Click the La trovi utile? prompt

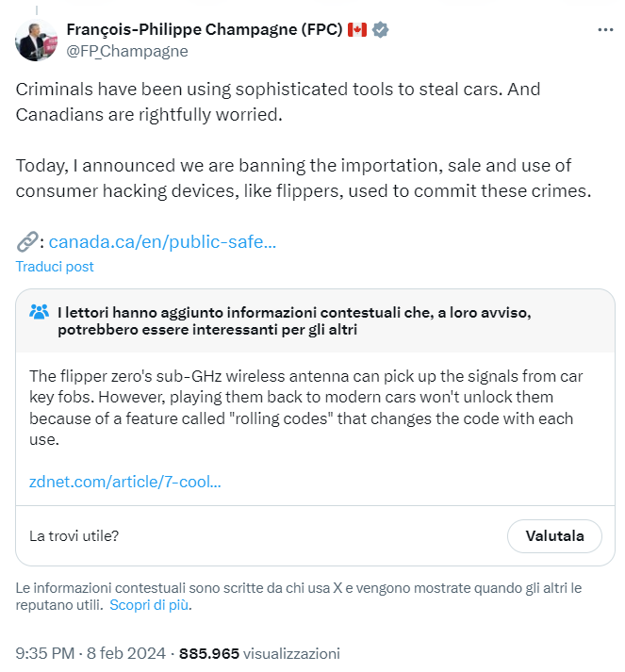coord(74,536)
